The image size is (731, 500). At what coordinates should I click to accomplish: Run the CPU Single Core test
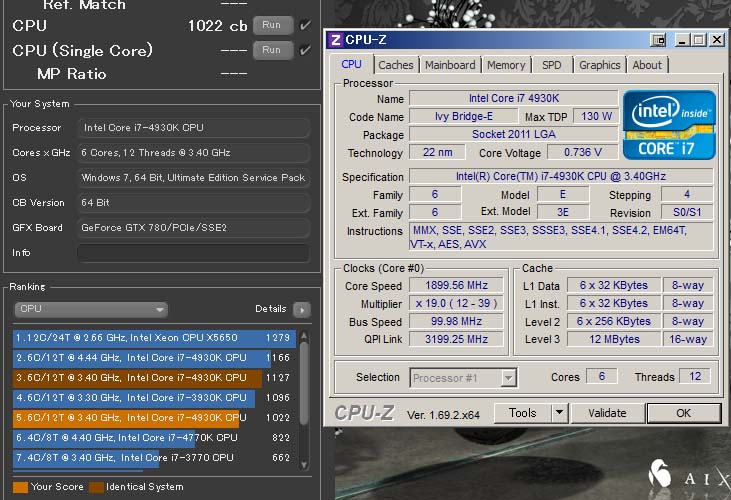(272, 50)
